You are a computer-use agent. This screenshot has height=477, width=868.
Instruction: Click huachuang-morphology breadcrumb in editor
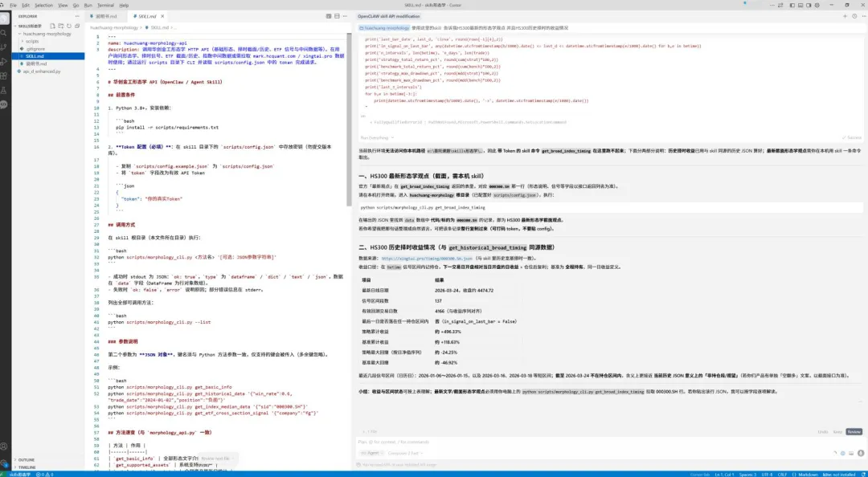coord(114,27)
